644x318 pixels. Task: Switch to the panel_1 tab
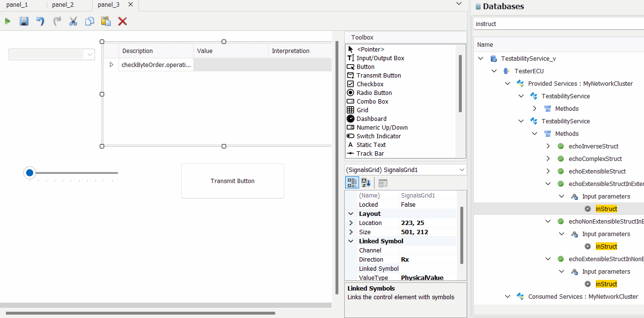pos(17,5)
